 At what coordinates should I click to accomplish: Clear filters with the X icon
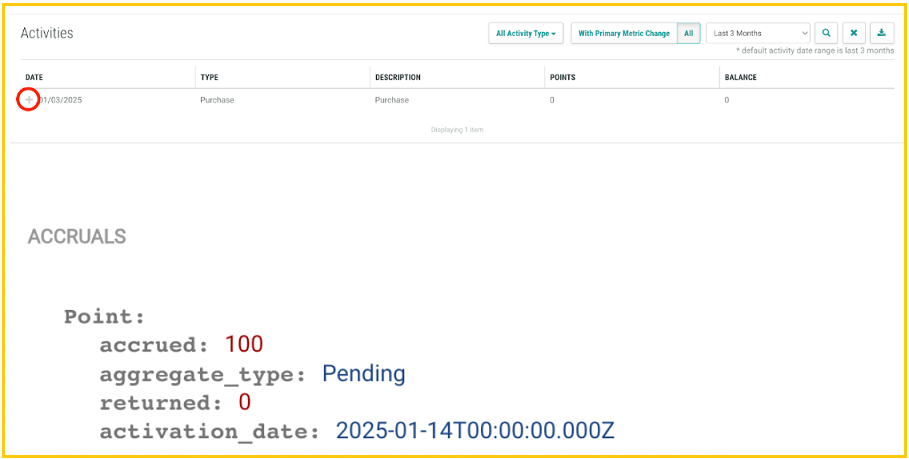tap(854, 33)
